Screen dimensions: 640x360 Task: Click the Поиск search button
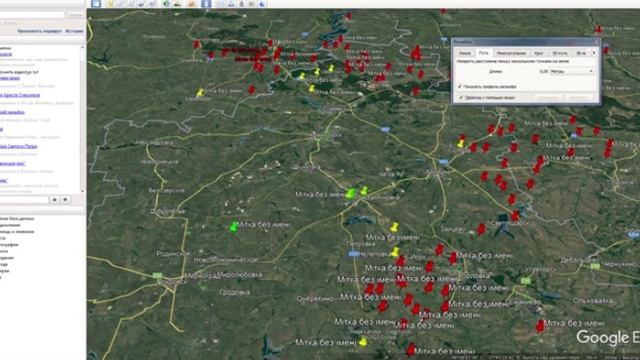76,15
